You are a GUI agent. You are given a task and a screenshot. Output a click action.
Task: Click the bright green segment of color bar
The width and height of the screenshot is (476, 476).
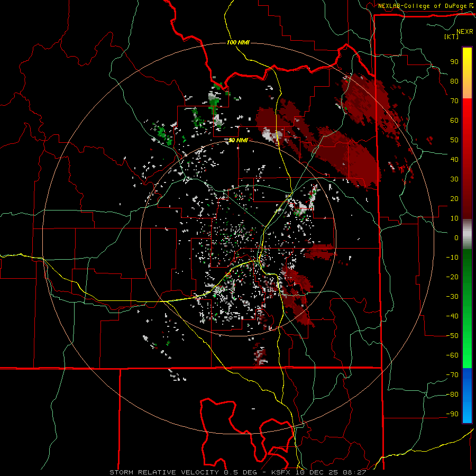[467, 349]
